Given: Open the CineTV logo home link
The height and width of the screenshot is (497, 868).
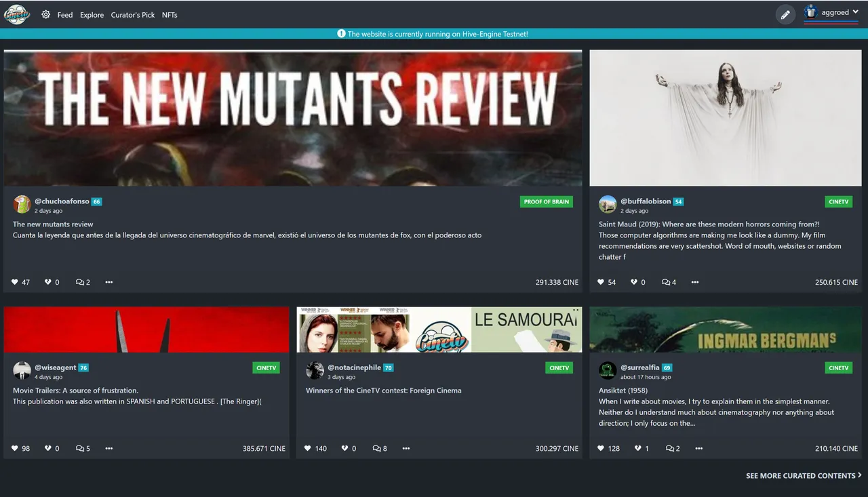Looking at the screenshot, I should tap(17, 14).
